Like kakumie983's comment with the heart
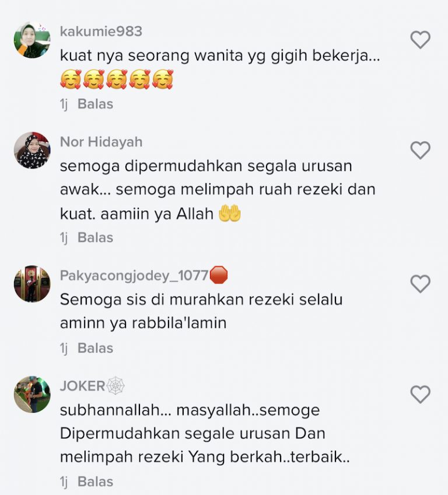Image resolution: width=448 pixels, height=495 pixels. click(x=420, y=40)
